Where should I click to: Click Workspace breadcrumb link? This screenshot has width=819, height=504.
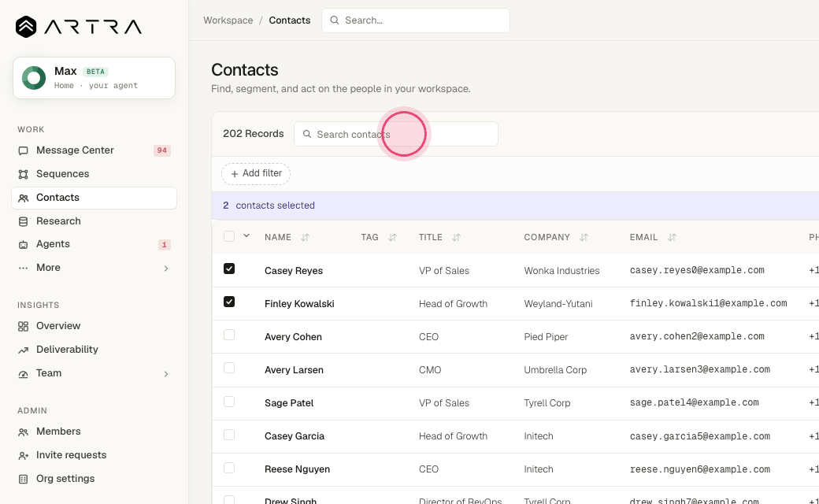click(228, 20)
